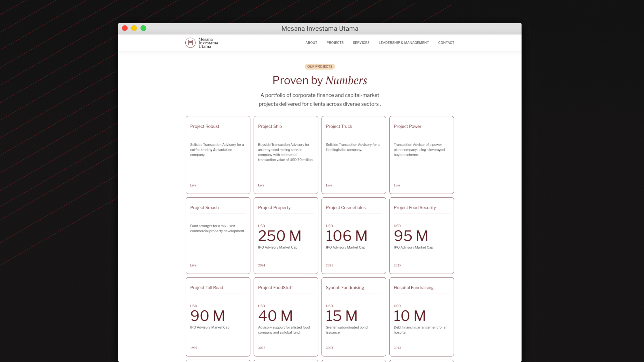Click the CONTACT navigation link
The image size is (644, 362).
tap(446, 43)
